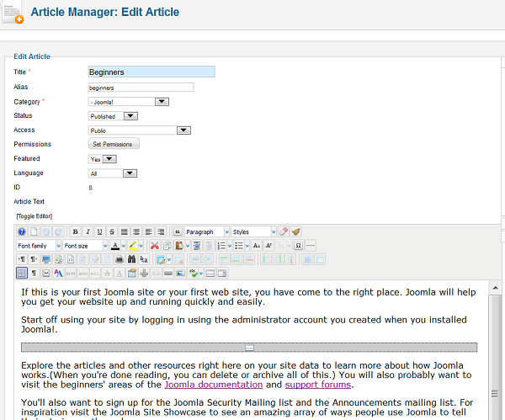Click the Blockquote icon

pyautogui.click(x=178, y=231)
